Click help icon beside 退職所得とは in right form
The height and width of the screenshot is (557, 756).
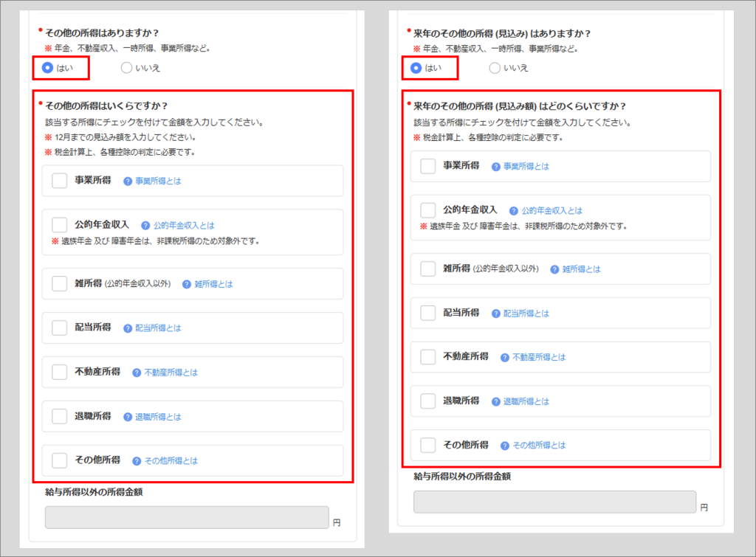point(495,402)
